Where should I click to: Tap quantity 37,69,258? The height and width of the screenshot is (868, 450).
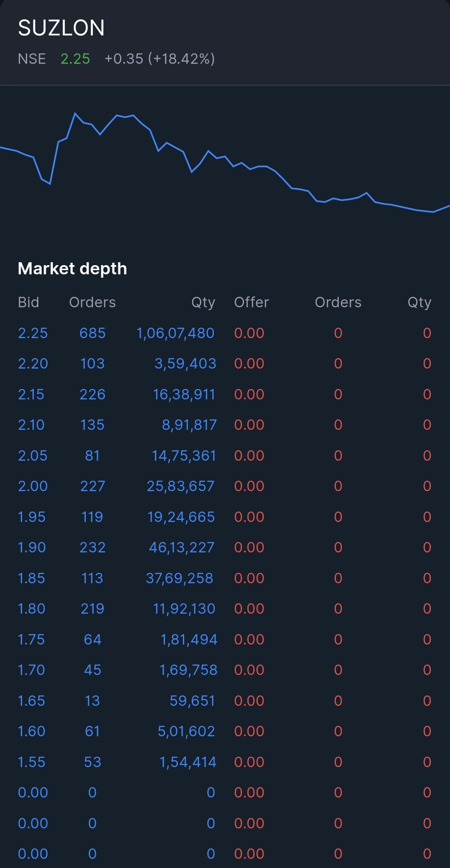coord(179,578)
